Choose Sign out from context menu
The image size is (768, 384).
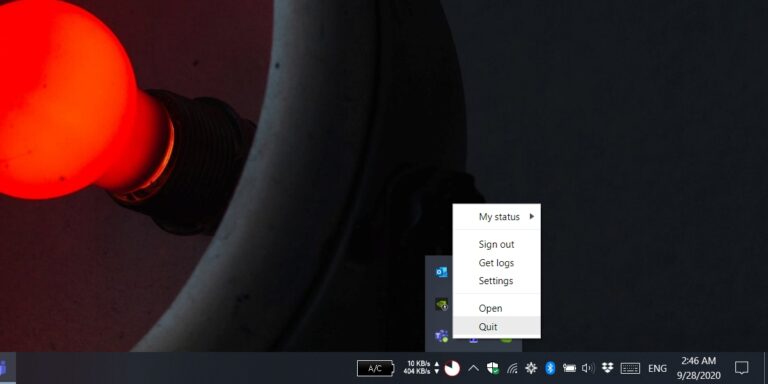497,244
